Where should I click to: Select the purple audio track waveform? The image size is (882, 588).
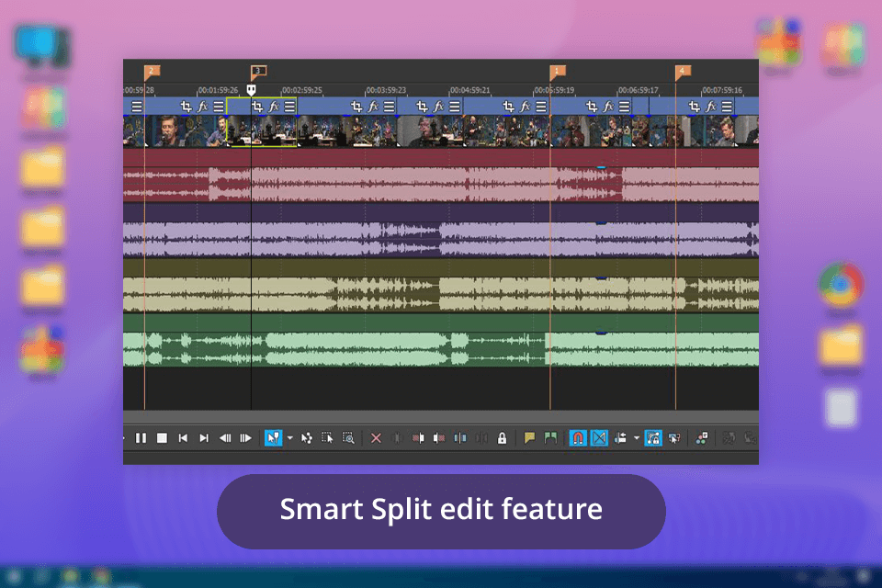pyautogui.click(x=441, y=239)
